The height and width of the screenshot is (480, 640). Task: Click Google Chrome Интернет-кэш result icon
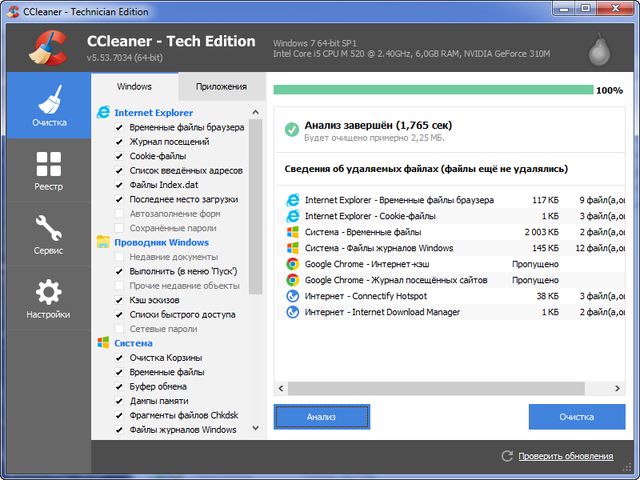[292, 264]
